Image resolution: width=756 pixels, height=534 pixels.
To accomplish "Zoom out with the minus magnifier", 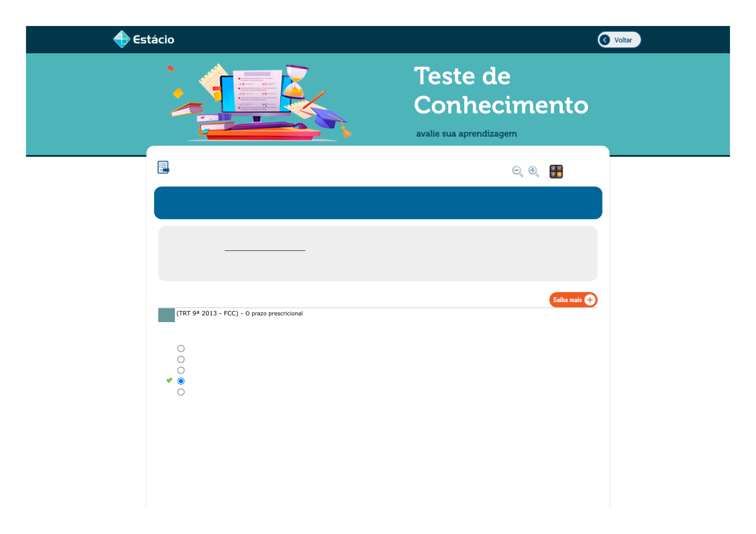I will coord(517,171).
